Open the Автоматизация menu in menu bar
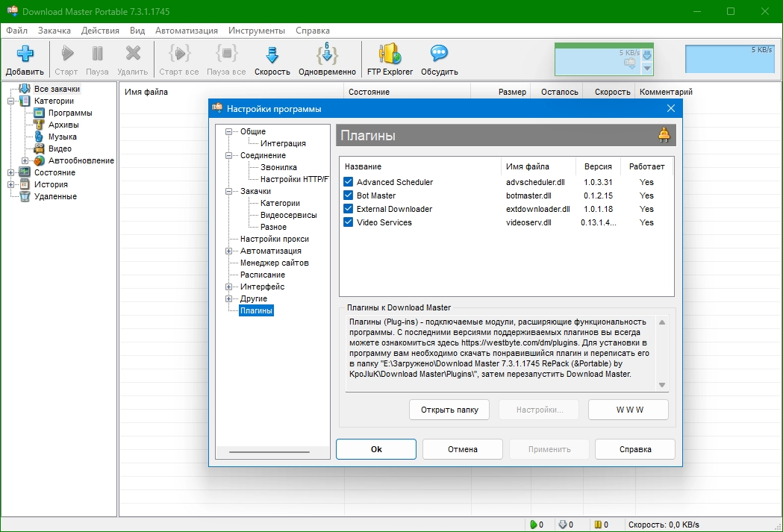This screenshot has width=783, height=532. [187, 31]
